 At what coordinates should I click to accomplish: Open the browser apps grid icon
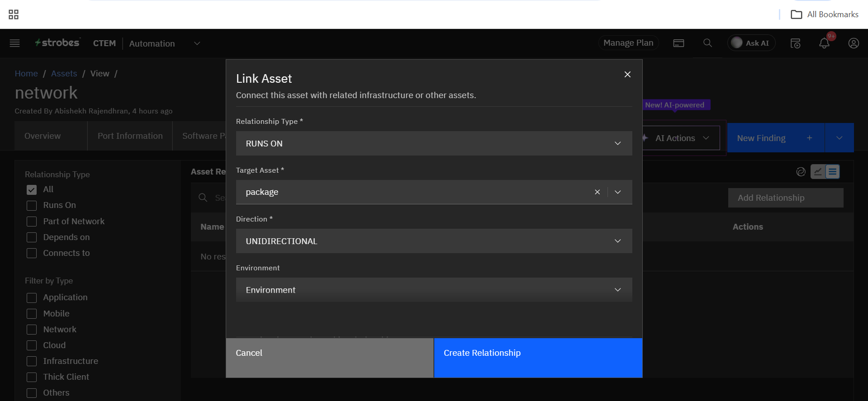click(x=14, y=14)
